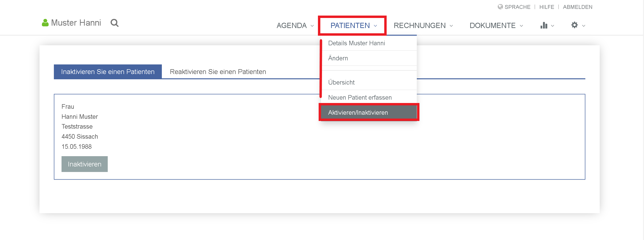Viewport: 644px width, 240px height.
Task: Click the 4450 Sissach line
Action: click(x=80, y=137)
